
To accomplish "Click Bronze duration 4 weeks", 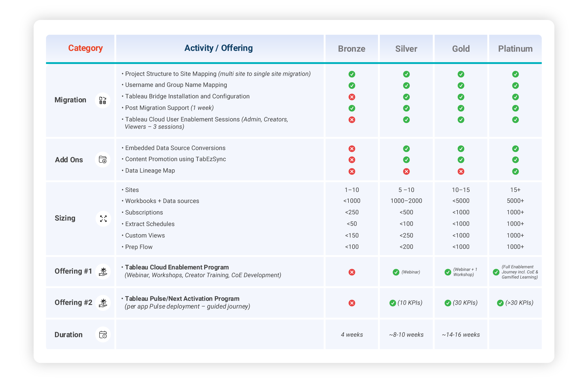I will [x=352, y=335].
